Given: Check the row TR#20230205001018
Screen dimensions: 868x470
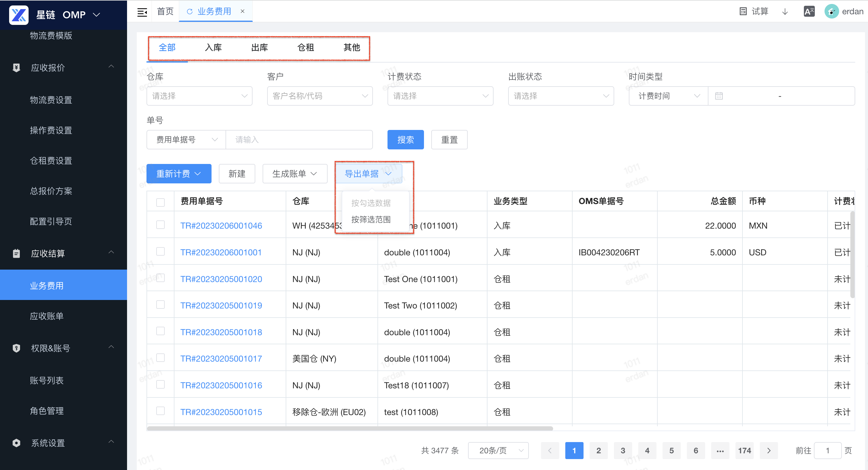Looking at the screenshot, I should pos(160,331).
